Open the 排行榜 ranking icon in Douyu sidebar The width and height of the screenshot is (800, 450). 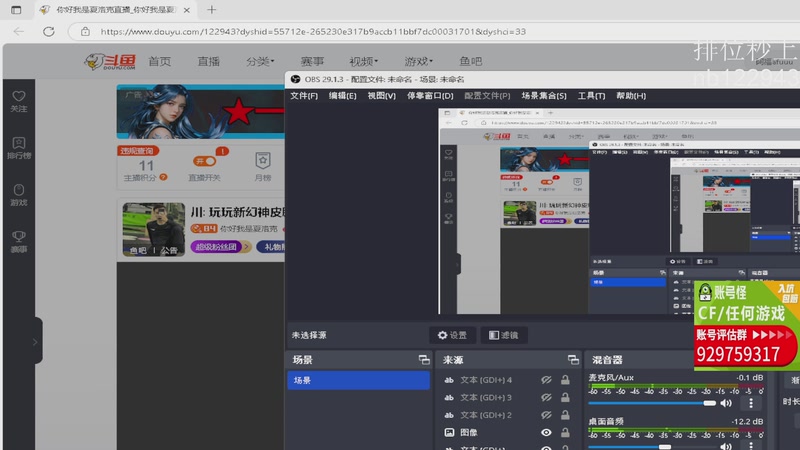(x=19, y=143)
